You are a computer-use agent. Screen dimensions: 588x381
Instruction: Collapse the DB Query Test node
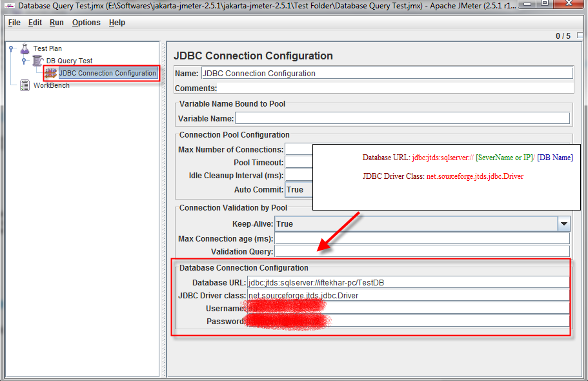[24, 61]
